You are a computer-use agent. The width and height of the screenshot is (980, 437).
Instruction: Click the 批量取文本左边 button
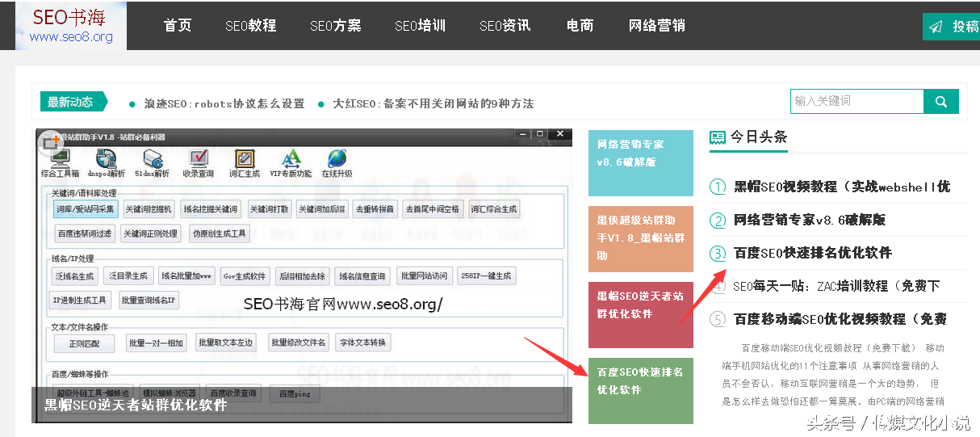[x=225, y=343]
